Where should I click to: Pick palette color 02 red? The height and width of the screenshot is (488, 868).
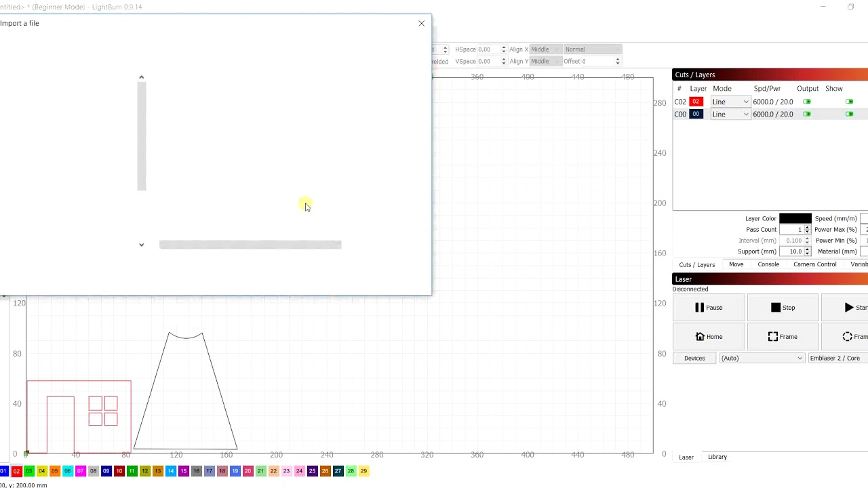tap(16, 471)
